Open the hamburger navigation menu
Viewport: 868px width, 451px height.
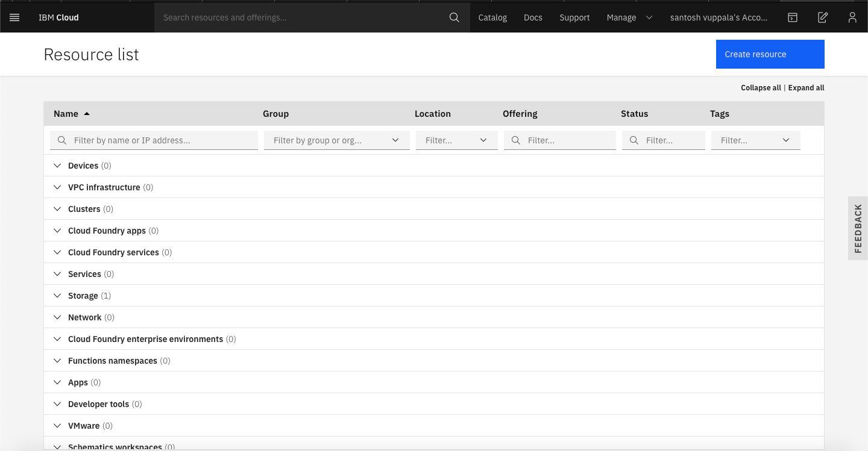[14, 17]
